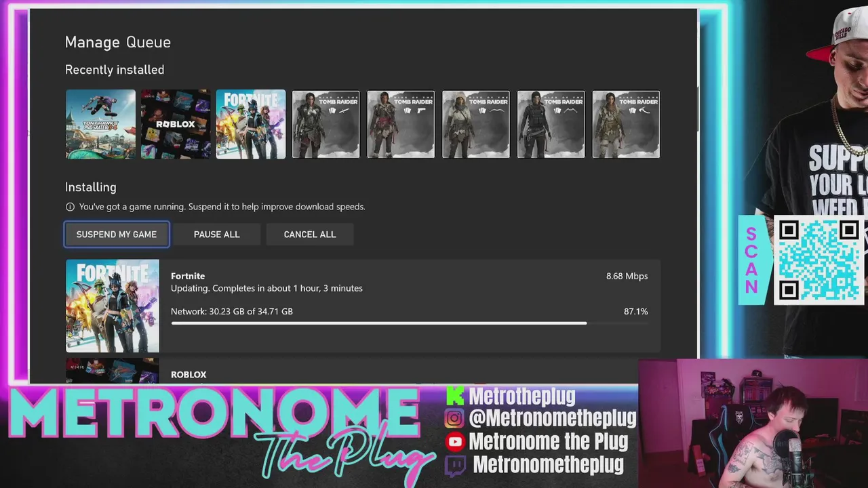This screenshot has height=488, width=868.
Task: Select the fourth Tomb Raider add-on tile
Action: click(x=551, y=125)
